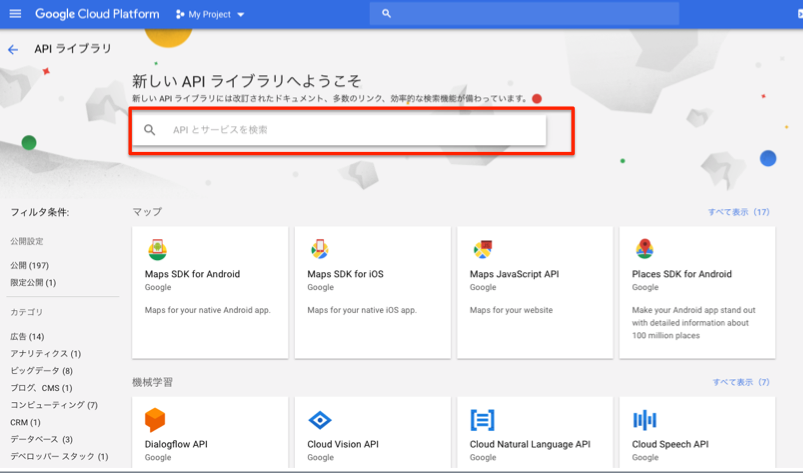The image size is (803, 473).
Task: Click the Places SDK for Android pin icon
Action: pos(645,248)
